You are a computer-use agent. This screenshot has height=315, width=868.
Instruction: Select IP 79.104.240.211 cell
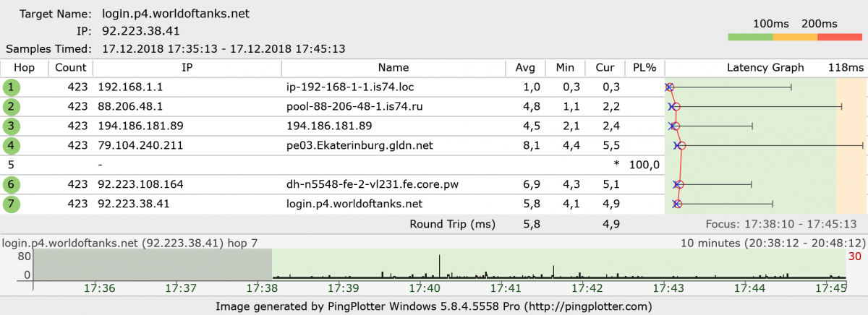[x=140, y=145]
